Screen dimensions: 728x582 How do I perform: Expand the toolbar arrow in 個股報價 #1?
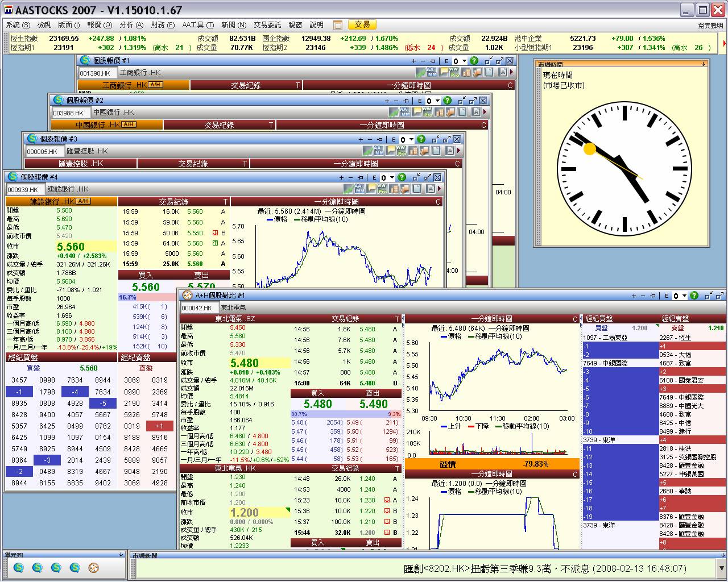(511, 72)
